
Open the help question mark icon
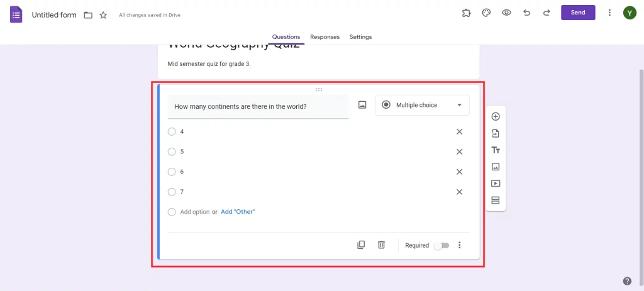(627, 281)
